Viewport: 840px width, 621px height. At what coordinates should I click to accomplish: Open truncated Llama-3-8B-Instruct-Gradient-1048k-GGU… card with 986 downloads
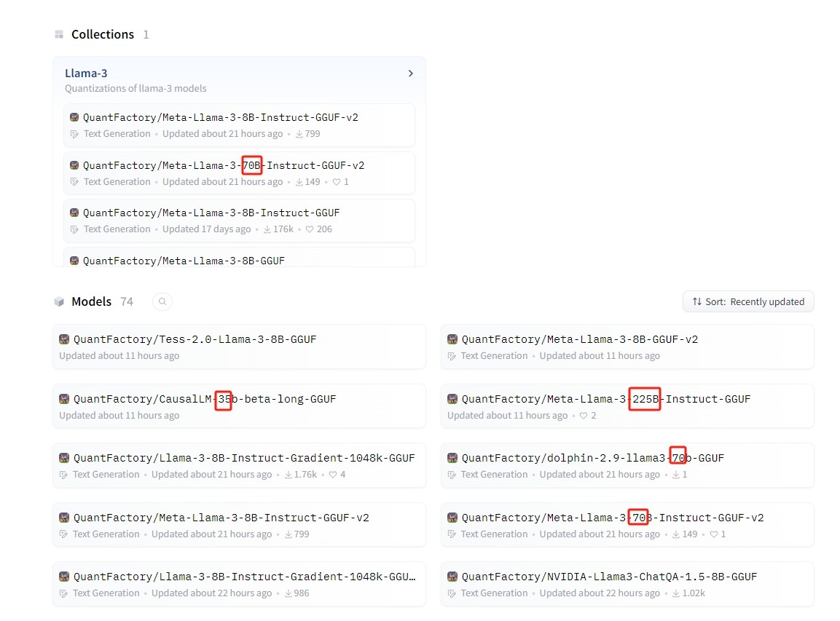click(x=239, y=584)
